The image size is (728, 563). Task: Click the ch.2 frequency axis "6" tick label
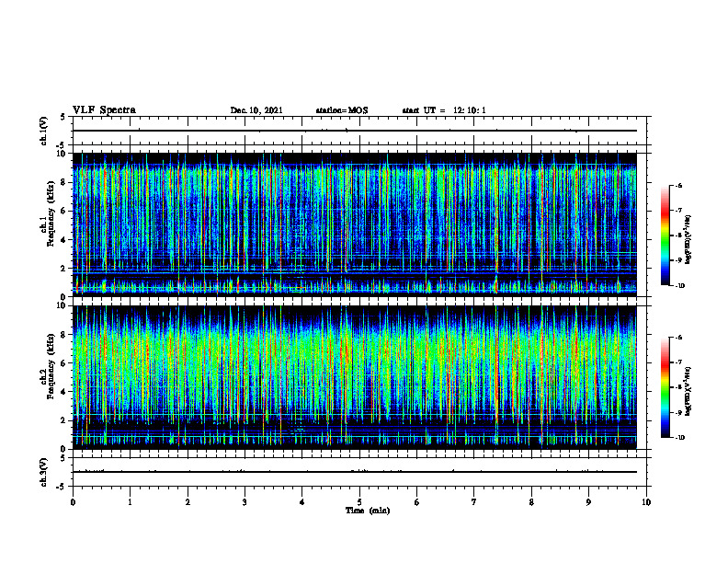[x=63, y=363]
